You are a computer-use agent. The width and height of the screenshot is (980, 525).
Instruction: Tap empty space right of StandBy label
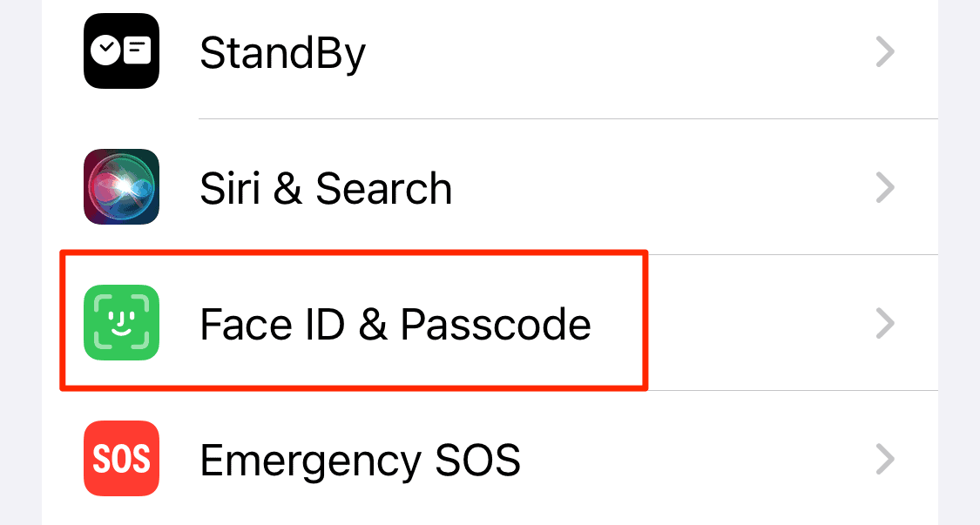pyautogui.click(x=610, y=54)
